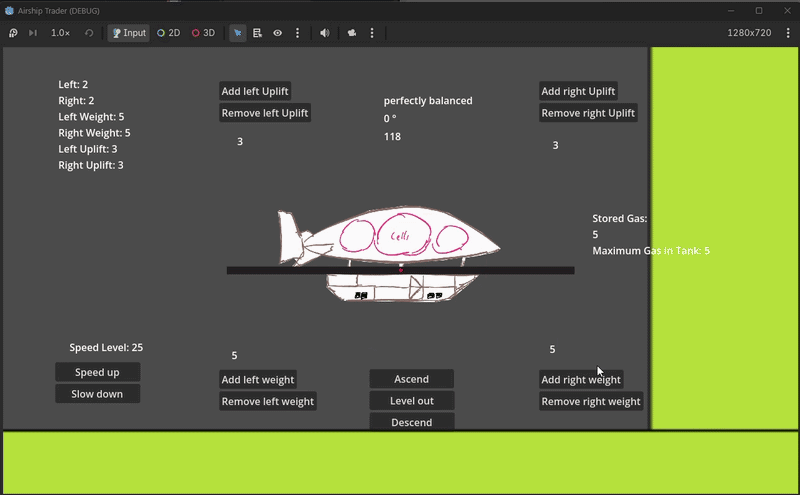Image resolution: width=800 pixels, height=495 pixels.
Task: Click the airship gas cells drawing
Action: click(x=403, y=236)
